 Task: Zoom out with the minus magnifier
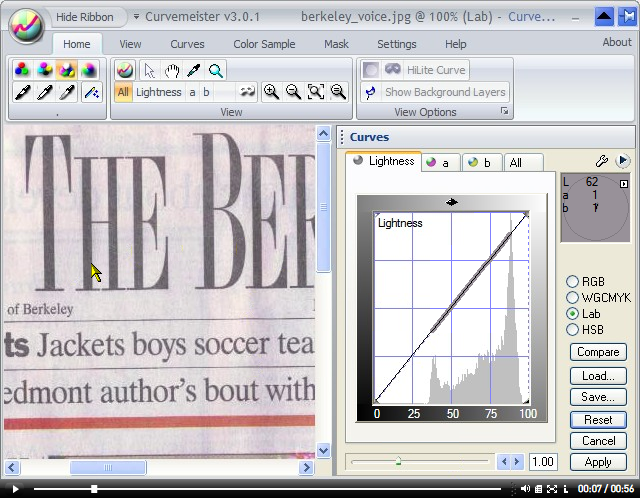click(293, 92)
